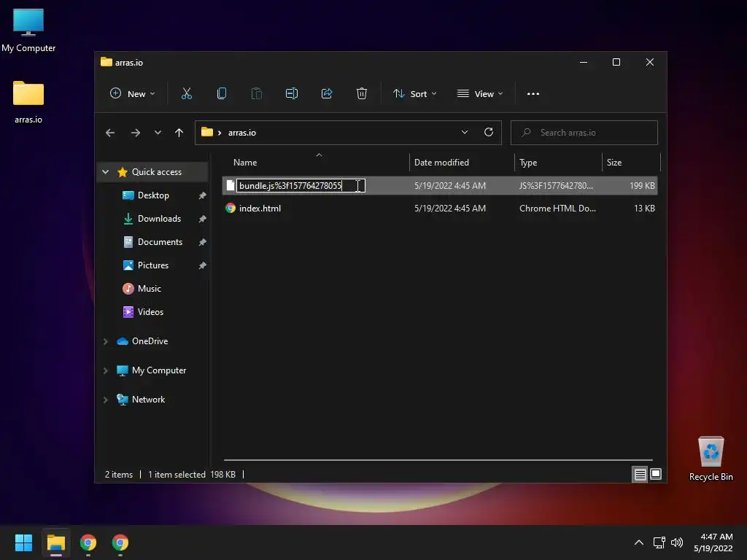The height and width of the screenshot is (560, 747).
Task: Click the 199 KB size cell
Action: tap(642, 186)
